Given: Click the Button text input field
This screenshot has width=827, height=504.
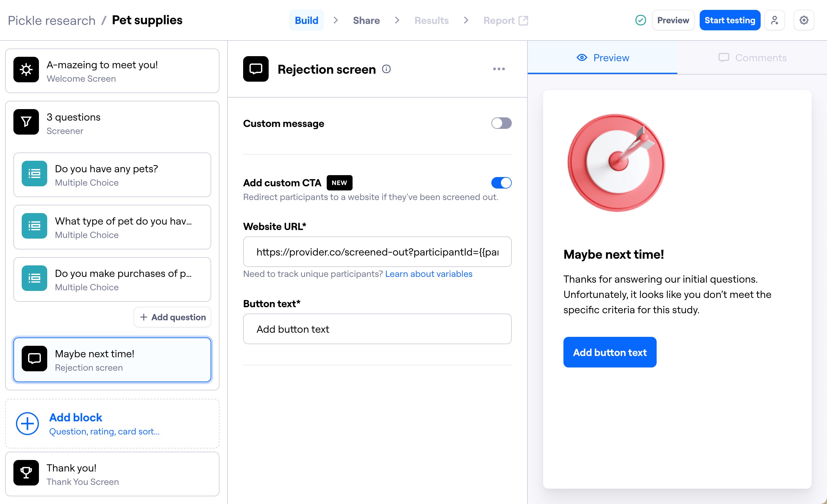Looking at the screenshot, I should coord(377,329).
